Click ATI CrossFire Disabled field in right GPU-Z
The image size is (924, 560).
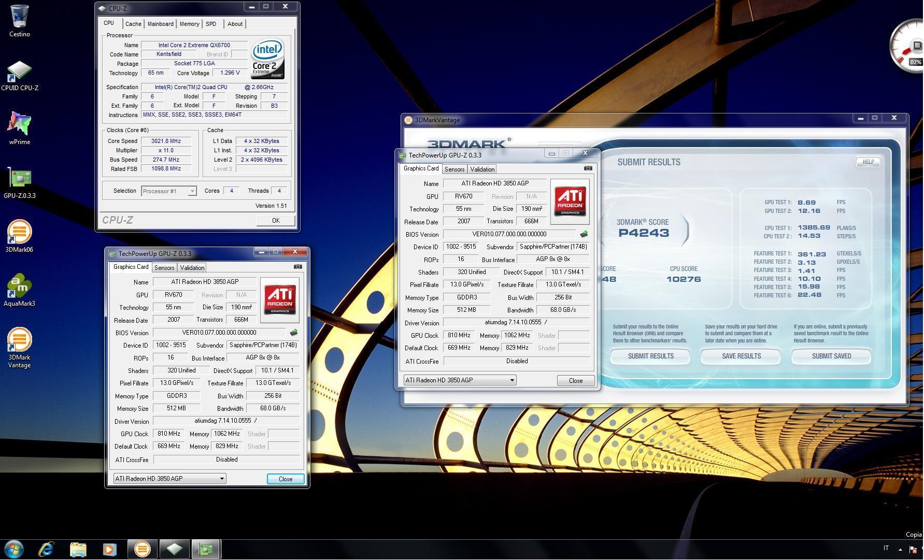click(517, 361)
